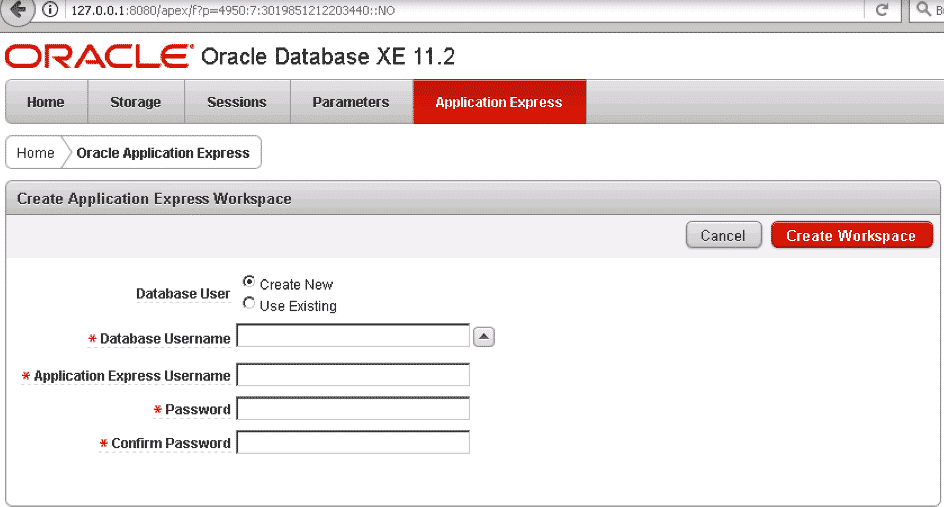Click into the Confirm Password field
This screenshot has width=944, height=507.
353,442
